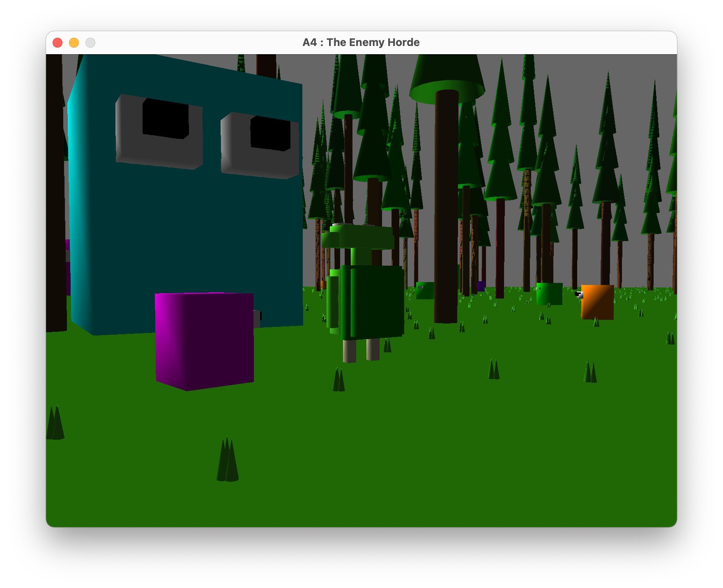
Task: Click the grass tuft just below the magenta cube's right
Action: point(338,380)
